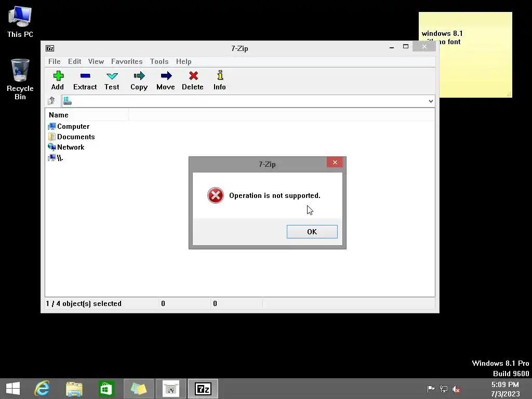Open the File menu
Image resolution: width=532 pixels, height=399 pixels.
pos(54,61)
